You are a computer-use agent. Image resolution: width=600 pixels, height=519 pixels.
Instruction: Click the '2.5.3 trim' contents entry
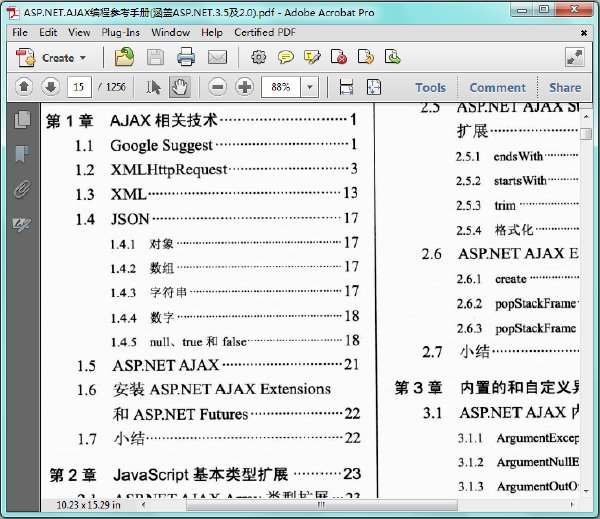(517, 206)
